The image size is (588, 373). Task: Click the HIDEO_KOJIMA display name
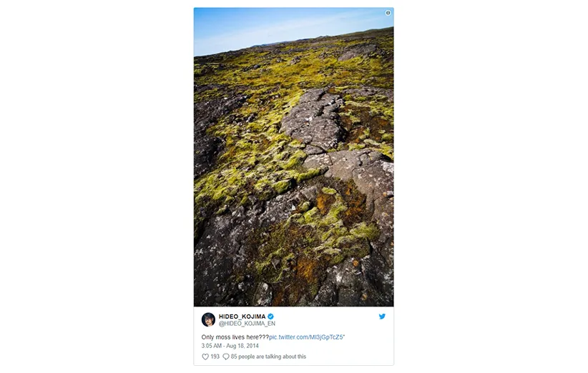242,317
